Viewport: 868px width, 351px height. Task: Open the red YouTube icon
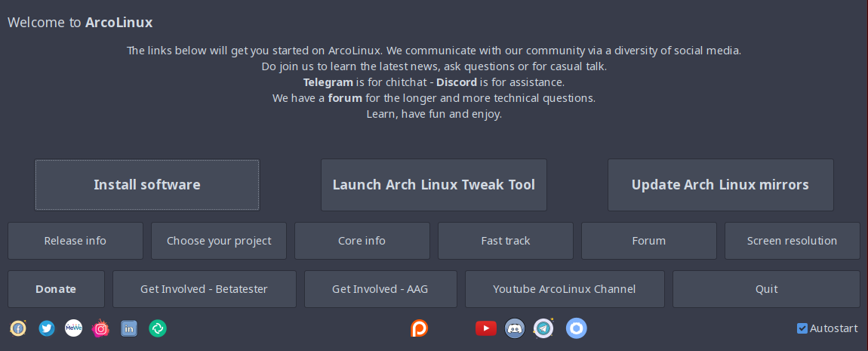(486, 328)
